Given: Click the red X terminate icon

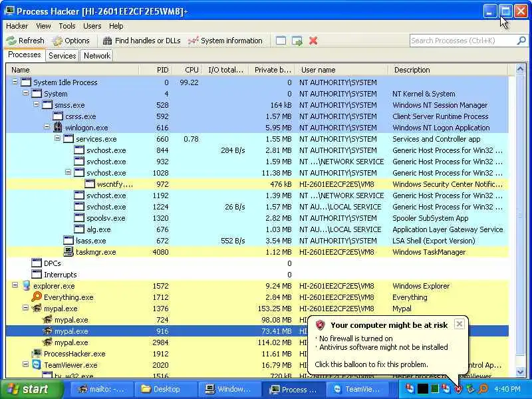Looking at the screenshot, I should pos(313,41).
